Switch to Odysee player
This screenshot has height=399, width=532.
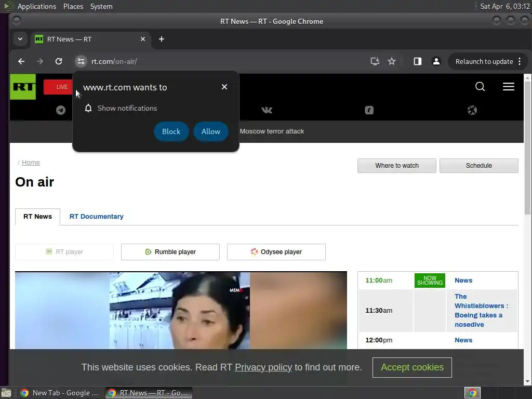(x=276, y=252)
